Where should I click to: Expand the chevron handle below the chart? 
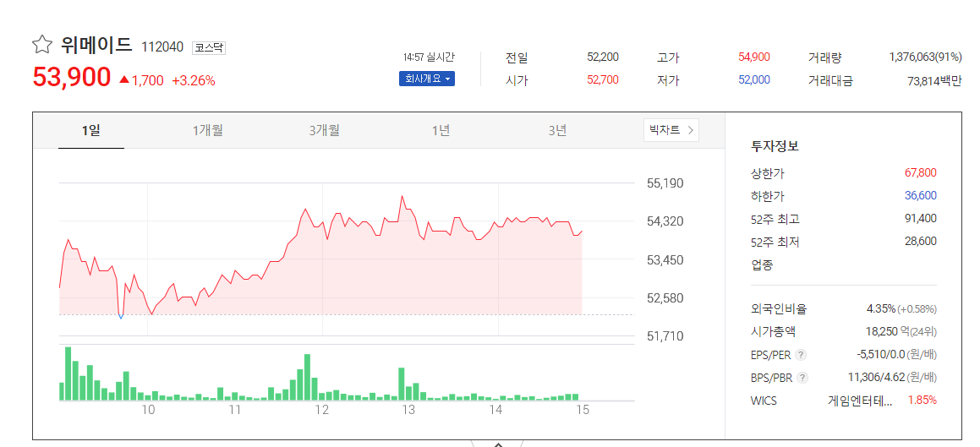click(x=497, y=444)
